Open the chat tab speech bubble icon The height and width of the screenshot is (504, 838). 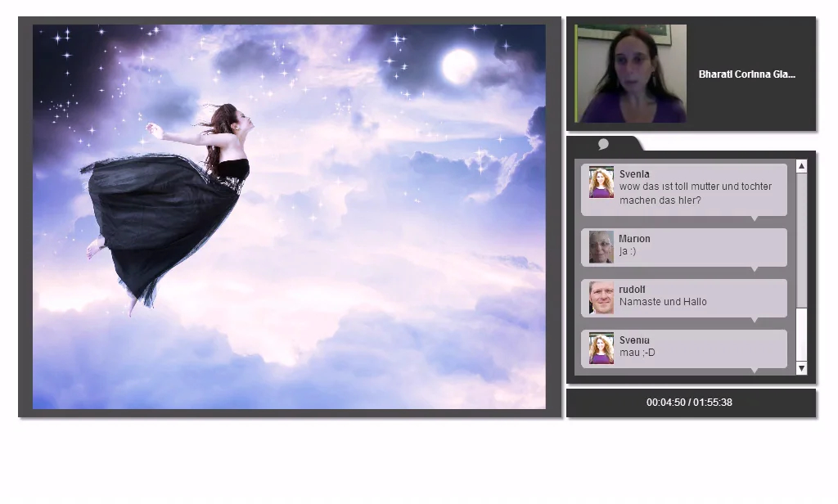point(603,144)
